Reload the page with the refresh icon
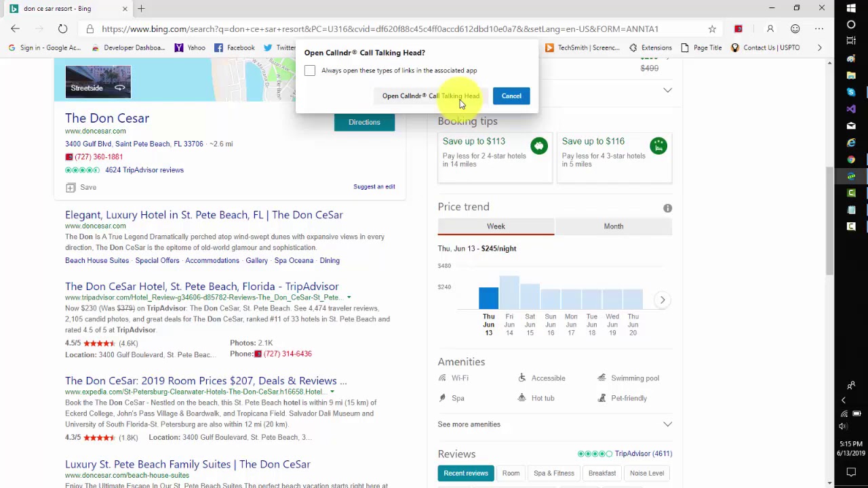The height and width of the screenshot is (488, 868). [62, 28]
